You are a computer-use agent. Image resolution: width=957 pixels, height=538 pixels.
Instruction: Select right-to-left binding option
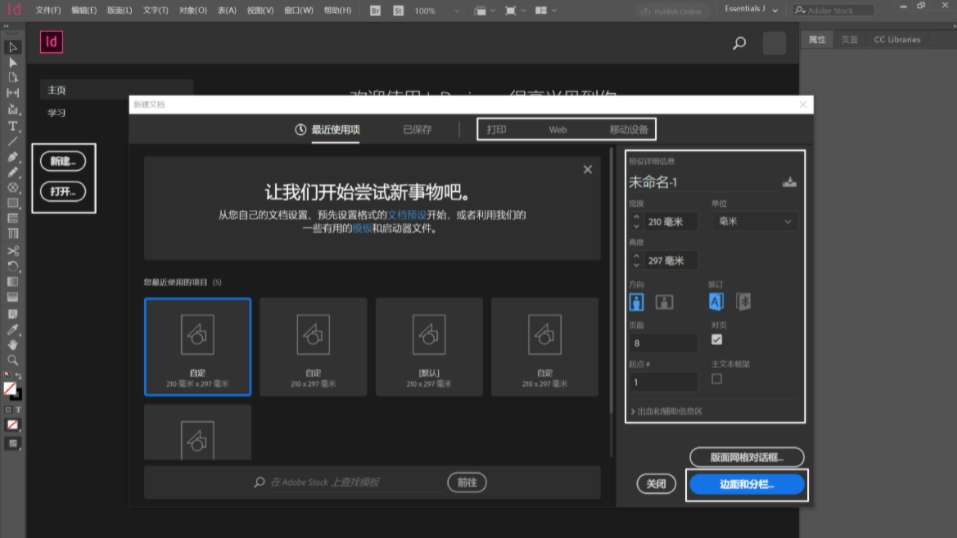(x=743, y=301)
